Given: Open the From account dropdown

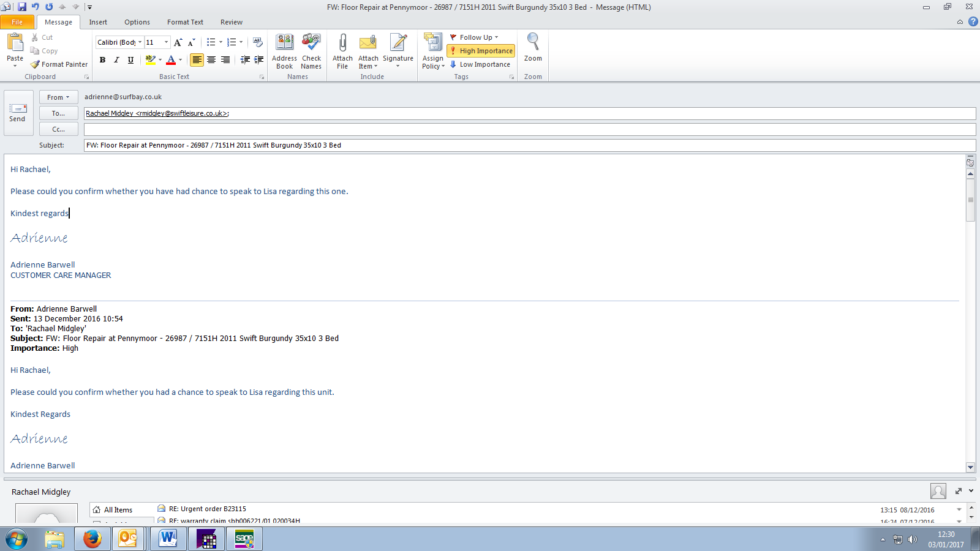Looking at the screenshot, I should coord(58,97).
